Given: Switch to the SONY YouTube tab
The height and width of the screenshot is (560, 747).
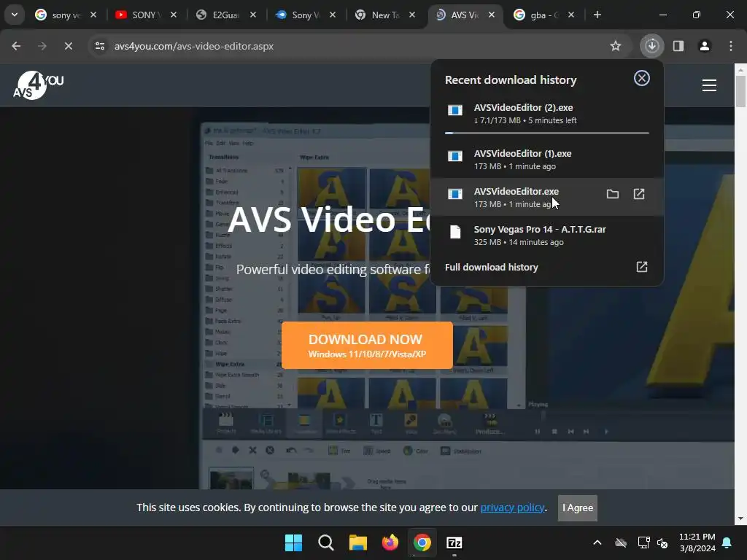Looking at the screenshot, I should [x=146, y=15].
